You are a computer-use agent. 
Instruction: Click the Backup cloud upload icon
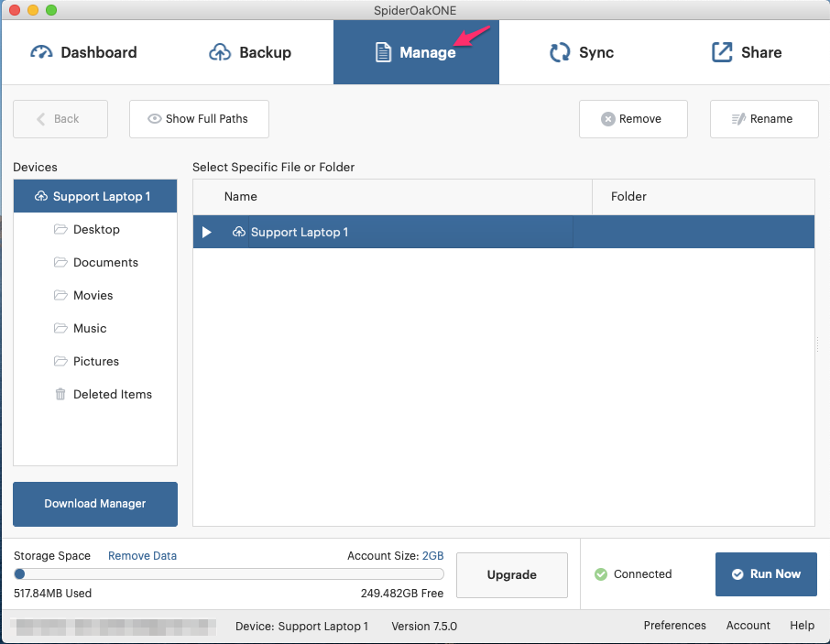(220, 52)
